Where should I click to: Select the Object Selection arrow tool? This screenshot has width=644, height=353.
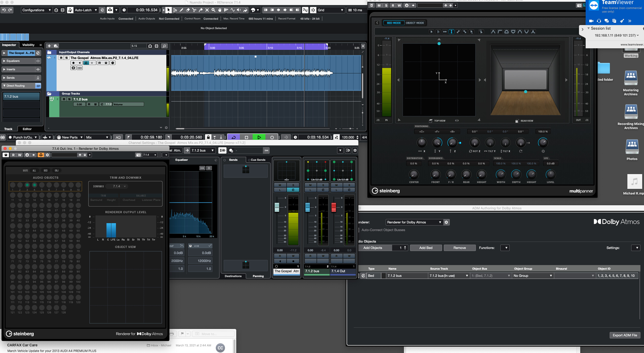point(168,10)
